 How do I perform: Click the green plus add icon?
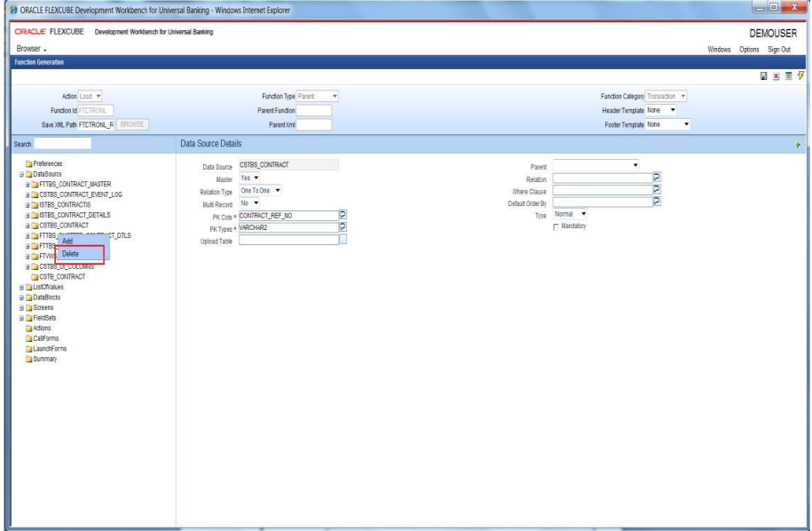tap(798, 145)
